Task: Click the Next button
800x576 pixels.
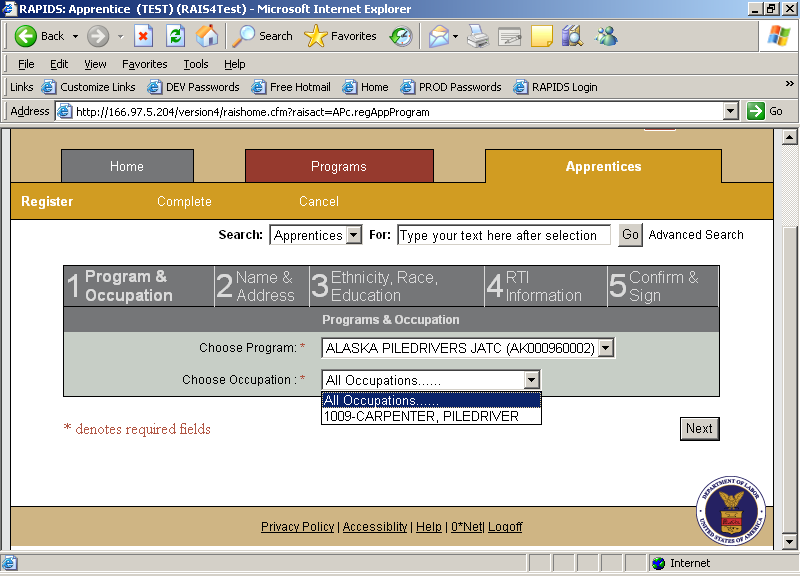Action: (699, 429)
